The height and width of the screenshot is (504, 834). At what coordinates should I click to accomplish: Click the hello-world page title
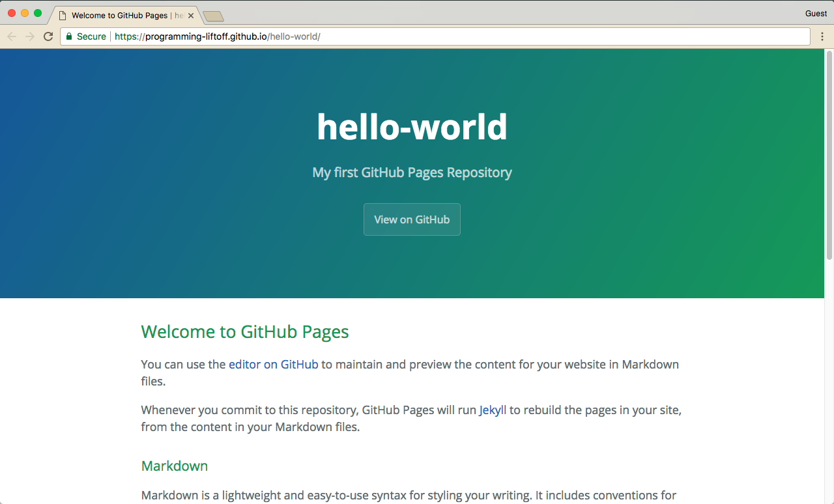point(412,127)
